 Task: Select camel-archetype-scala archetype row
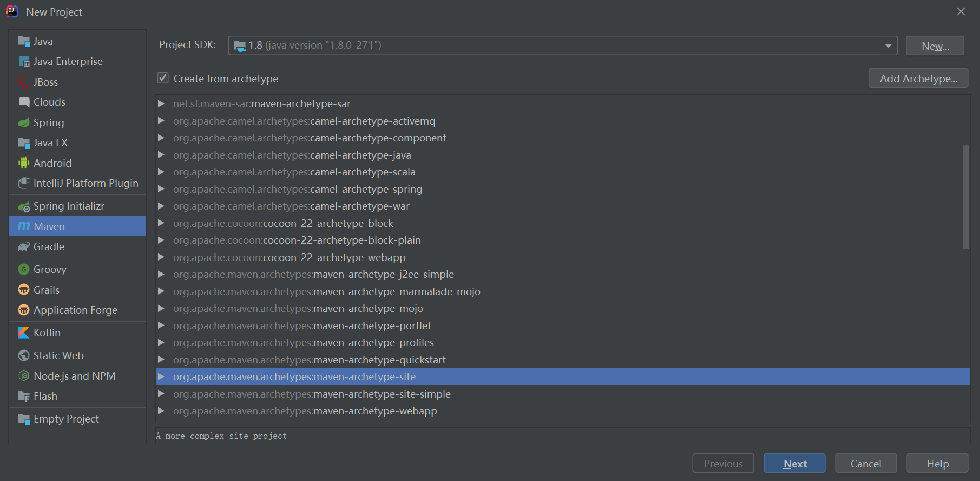point(563,172)
